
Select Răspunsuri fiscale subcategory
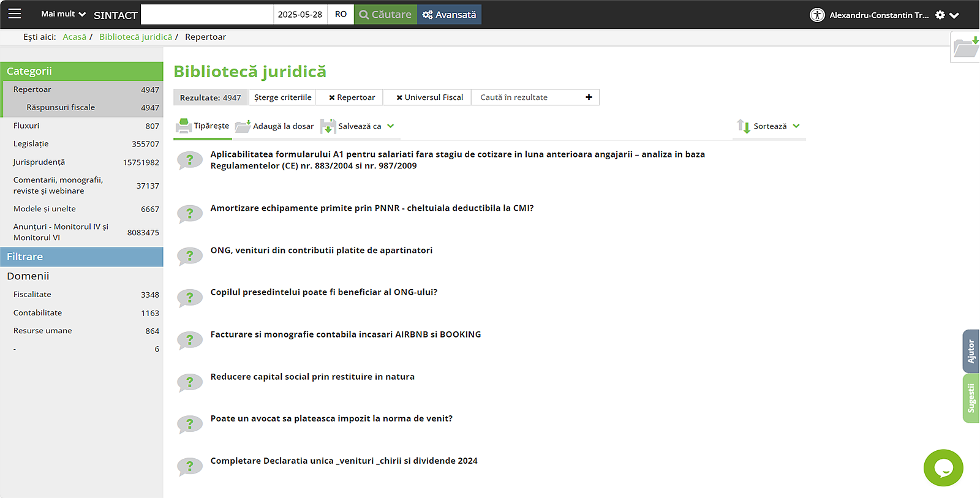(83, 107)
